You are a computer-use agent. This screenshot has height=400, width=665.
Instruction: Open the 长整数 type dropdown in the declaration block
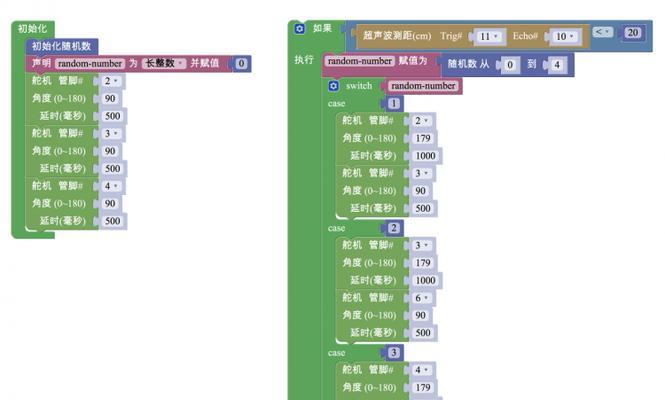(164, 63)
